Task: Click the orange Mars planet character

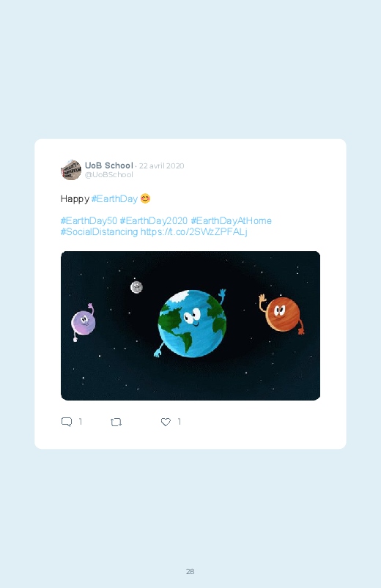Action: 281,314
